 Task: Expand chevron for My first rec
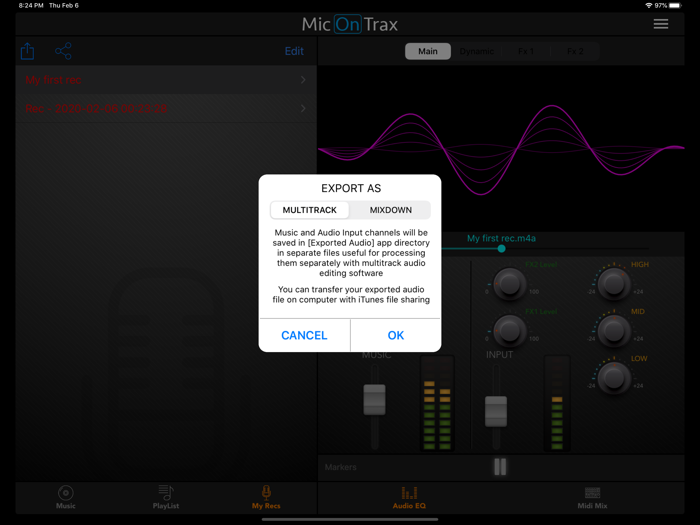click(x=303, y=80)
